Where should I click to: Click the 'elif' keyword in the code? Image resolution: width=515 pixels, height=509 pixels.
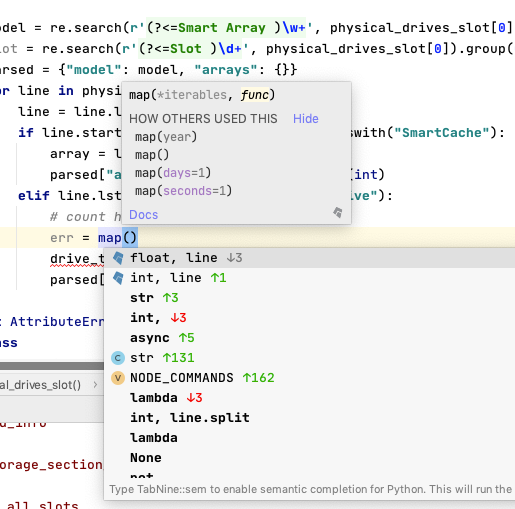pyautogui.click(x=34, y=196)
